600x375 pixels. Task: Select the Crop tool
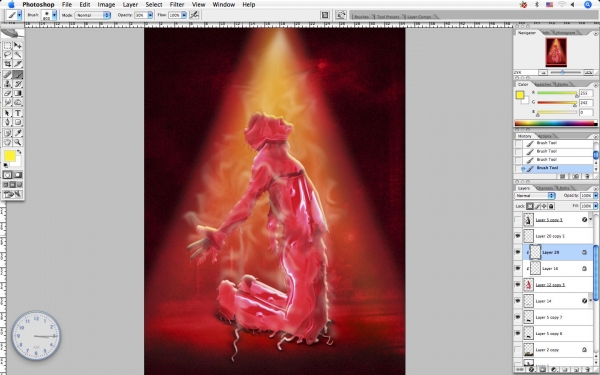click(x=7, y=64)
